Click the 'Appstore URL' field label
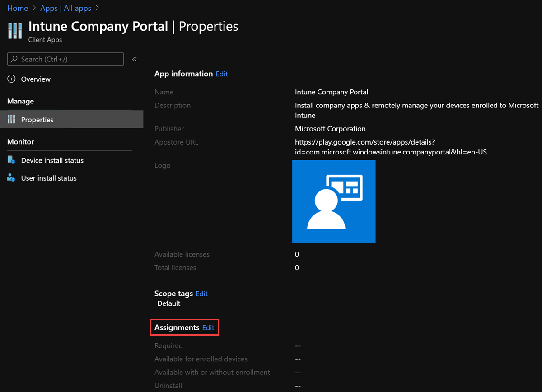The width and height of the screenshot is (542, 392). pyautogui.click(x=176, y=142)
